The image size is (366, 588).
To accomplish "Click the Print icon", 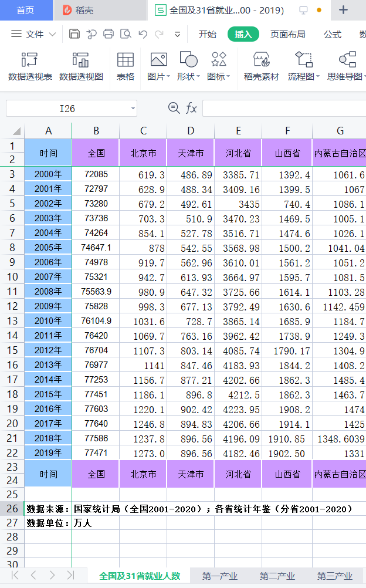I will coord(109,34).
